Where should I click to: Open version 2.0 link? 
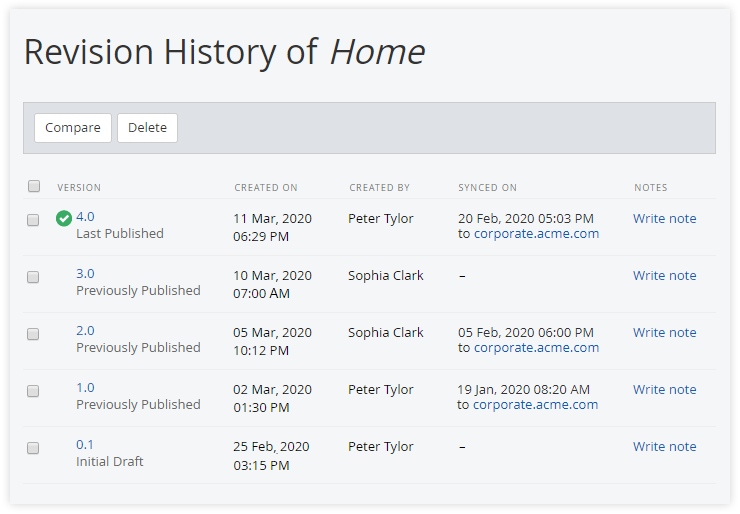click(x=85, y=331)
